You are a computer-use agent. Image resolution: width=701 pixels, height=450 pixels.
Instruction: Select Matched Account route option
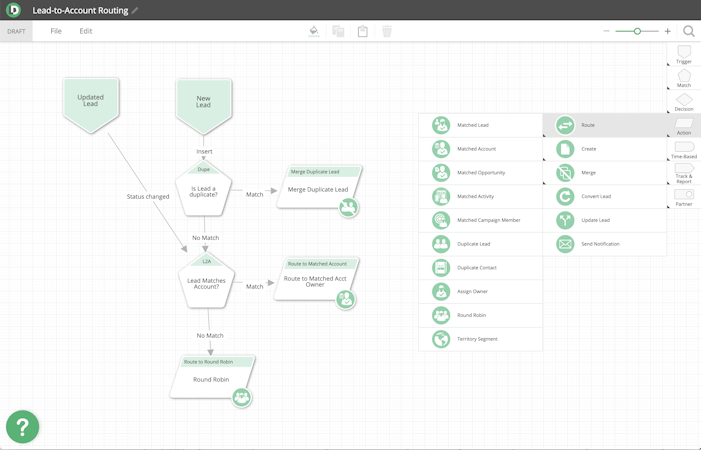[481, 149]
